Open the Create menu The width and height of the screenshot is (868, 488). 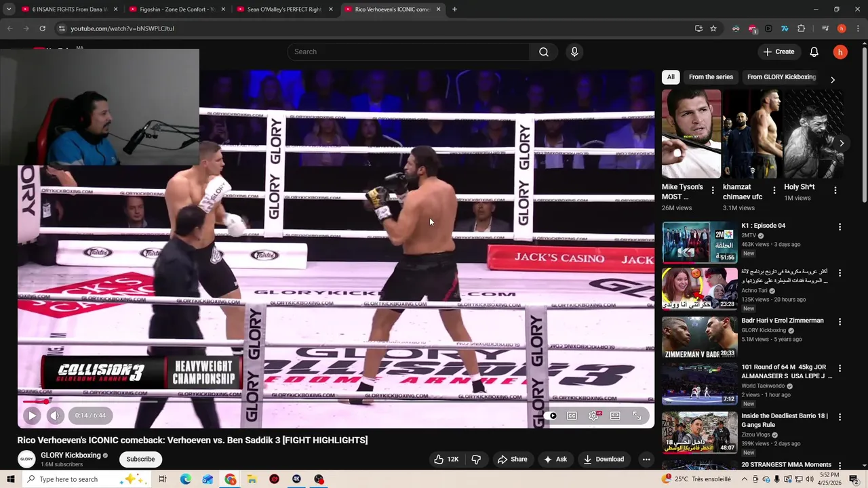coord(778,52)
